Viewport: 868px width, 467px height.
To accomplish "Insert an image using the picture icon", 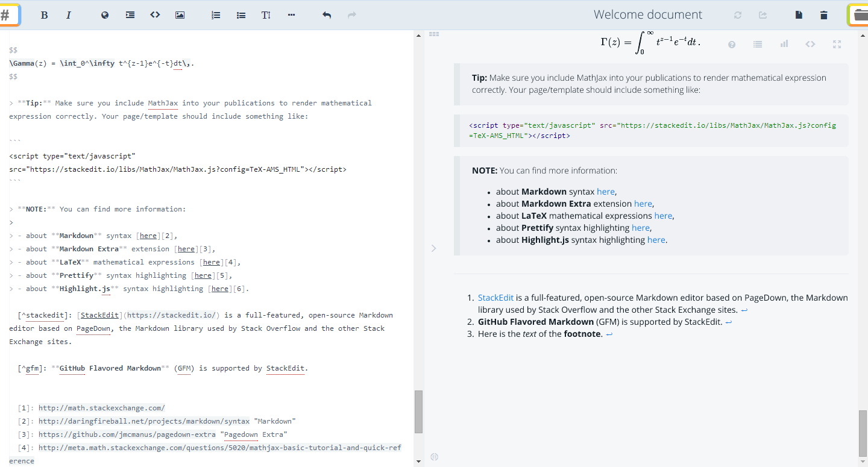I will tap(180, 15).
